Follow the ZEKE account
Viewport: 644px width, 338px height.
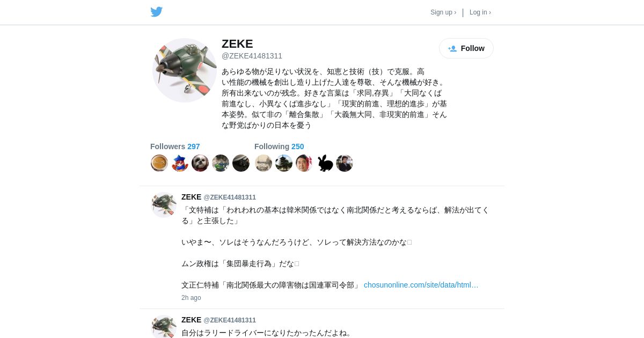466,48
